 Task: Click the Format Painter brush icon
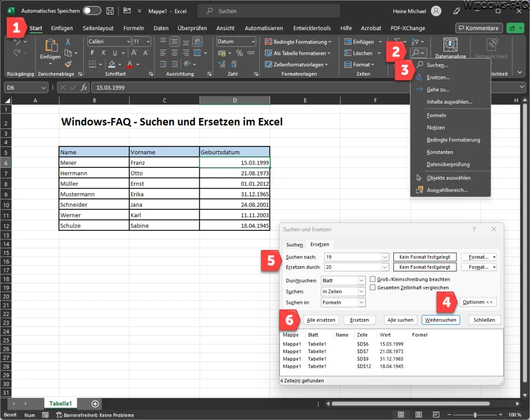(x=68, y=64)
